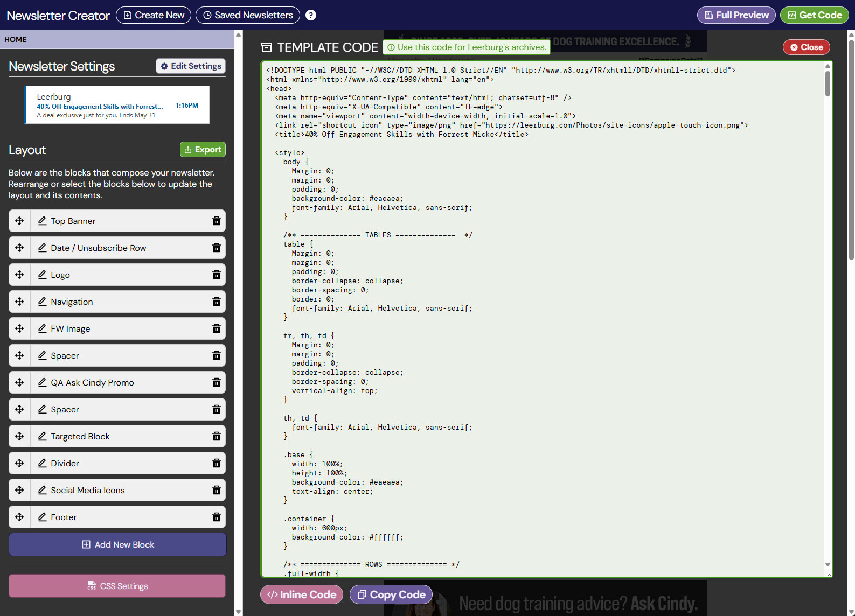Delete the Footer block

click(217, 517)
